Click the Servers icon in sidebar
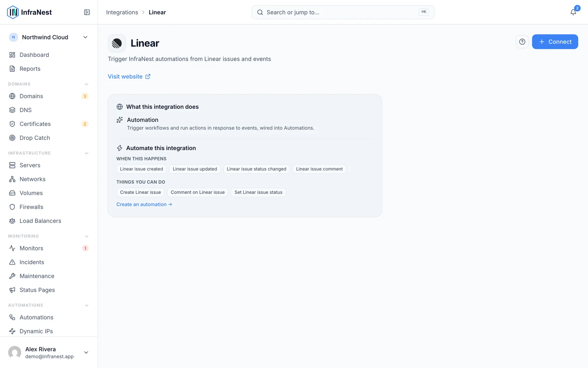The image size is (588, 368). coord(12,165)
